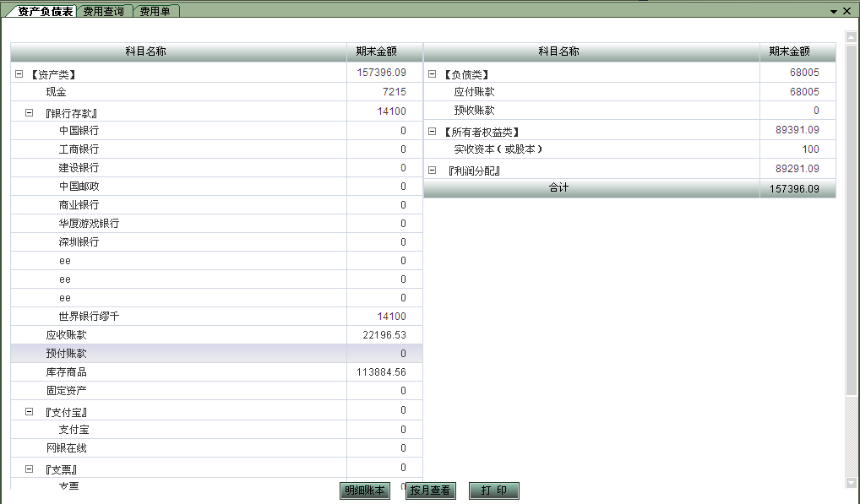The width and height of the screenshot is (860, 504).
Task: Open the 费用单 tab
Action: (x=155, y=11)
